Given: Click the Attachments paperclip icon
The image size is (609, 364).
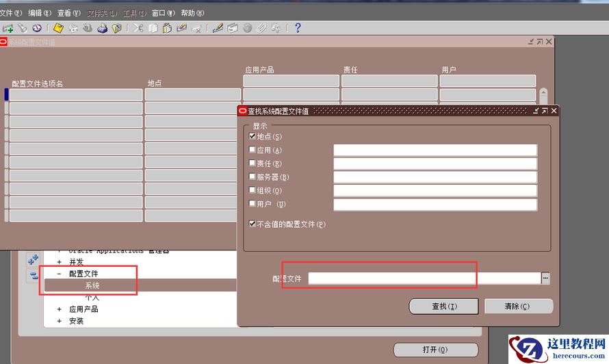Looking at the screenshot, I should click(261, 28).
